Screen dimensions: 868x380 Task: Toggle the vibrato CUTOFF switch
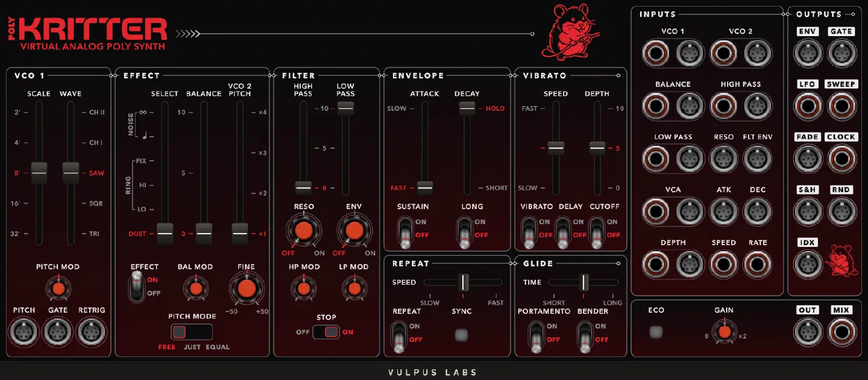tap(596, 232)
